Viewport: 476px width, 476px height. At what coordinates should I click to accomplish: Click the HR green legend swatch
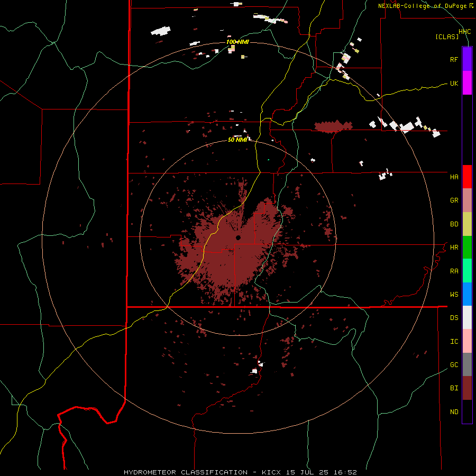[467, 248]
